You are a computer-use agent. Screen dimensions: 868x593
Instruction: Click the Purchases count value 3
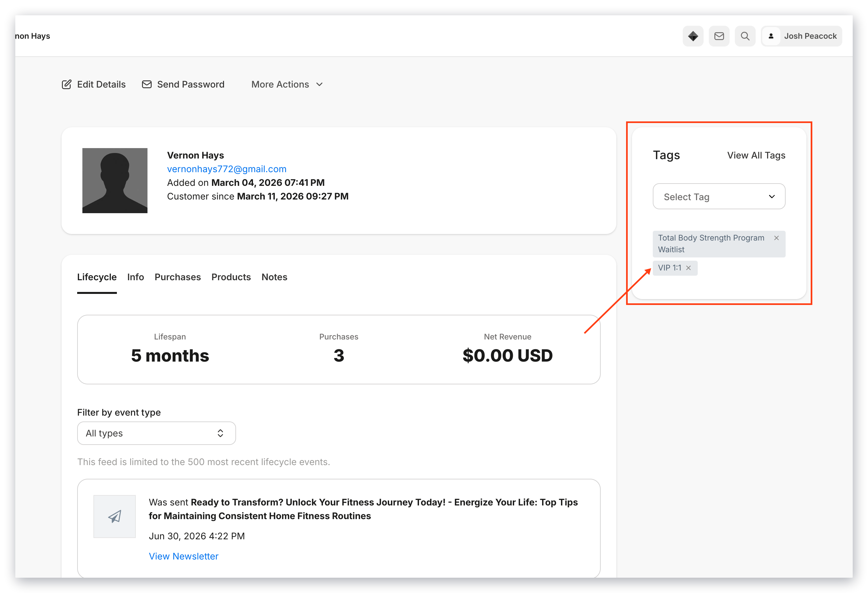pos(338,355)
